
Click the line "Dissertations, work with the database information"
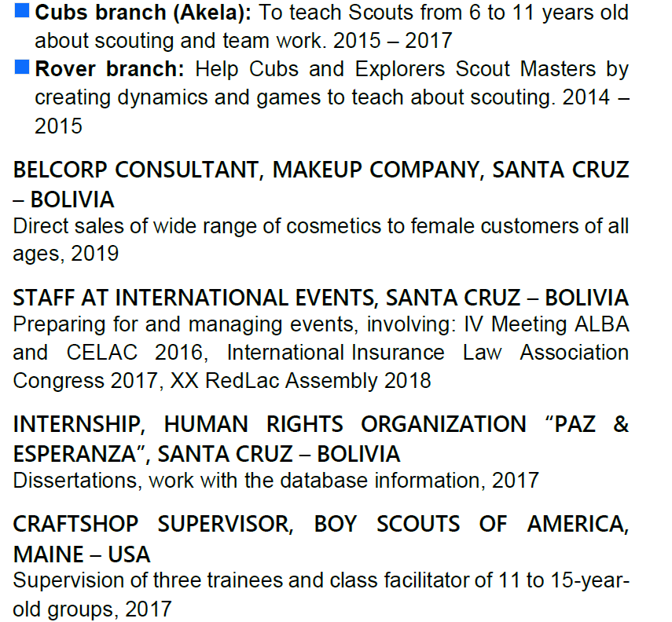pyautogui.click(x=275, y=480)
